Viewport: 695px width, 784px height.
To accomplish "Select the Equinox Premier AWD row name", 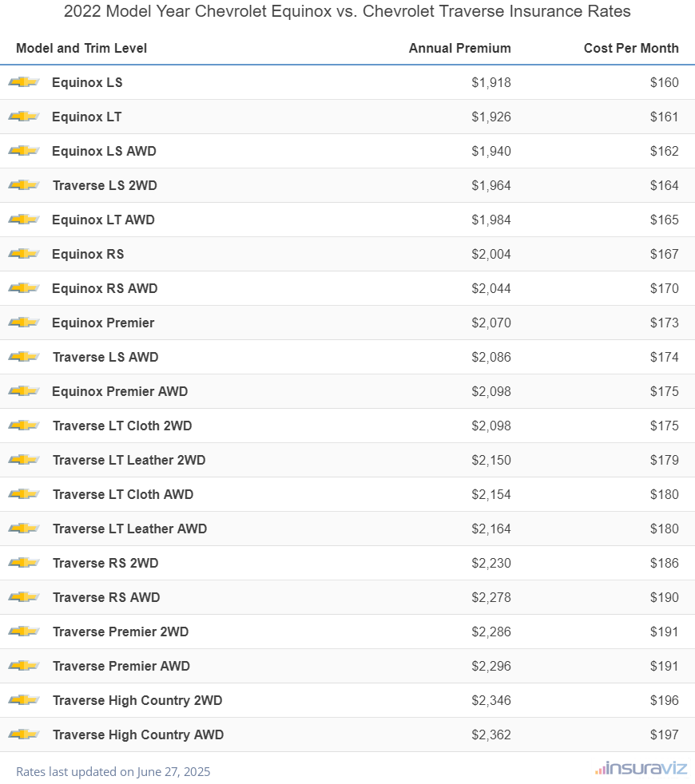I will click(x=120, y=391).
